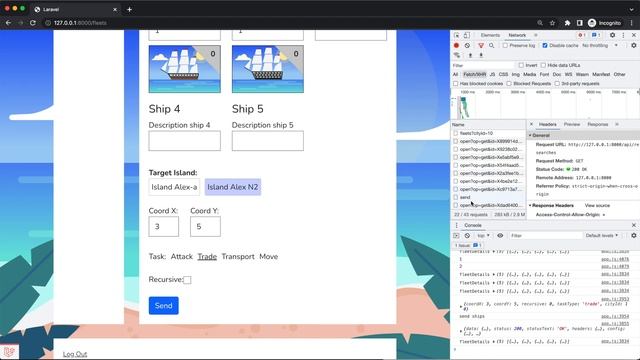Open the No throttling dropdown

pos(600,46)
